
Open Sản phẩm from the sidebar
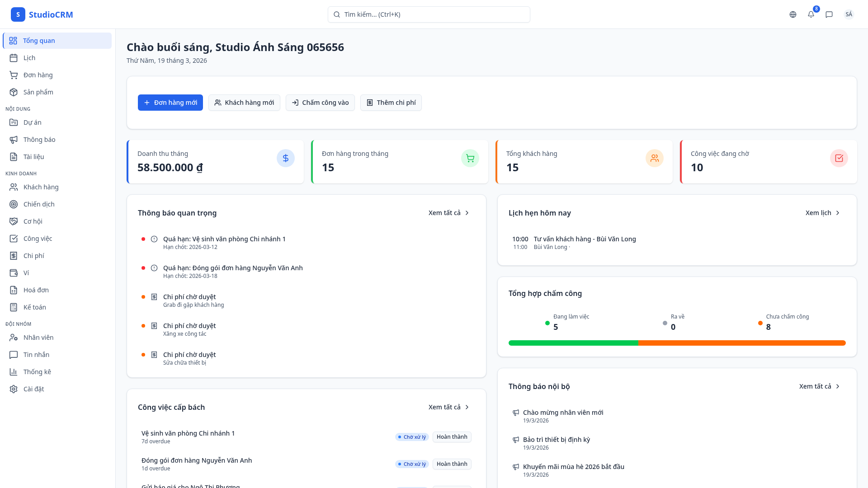[x=38, y=92]
